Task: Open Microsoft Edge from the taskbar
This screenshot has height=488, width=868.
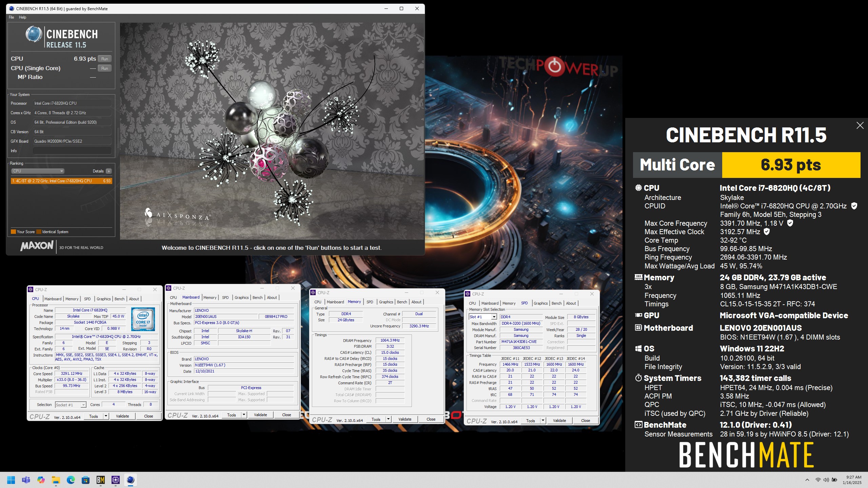Action: pos(71,480)
